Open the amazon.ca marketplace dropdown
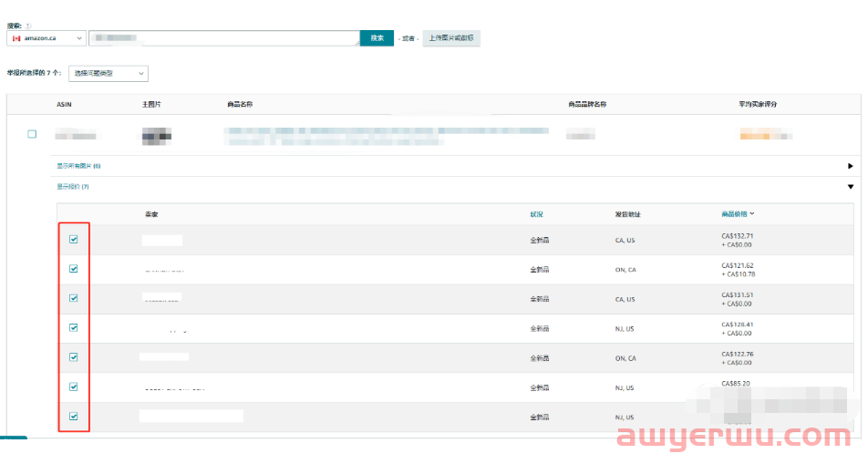 coord(46,38)
